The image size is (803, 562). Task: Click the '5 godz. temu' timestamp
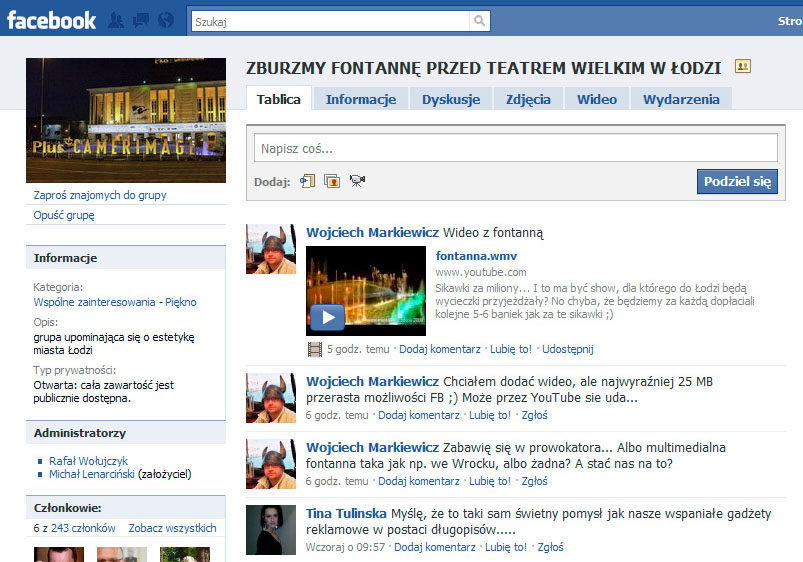(358, 349)
